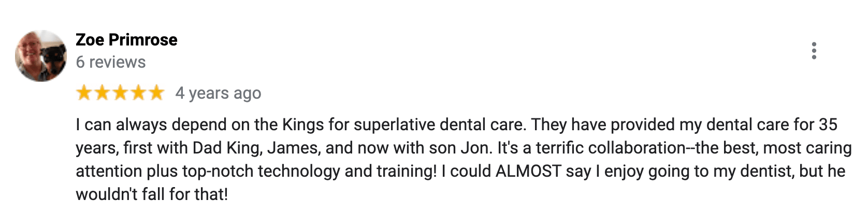Select the fourth rating star
Viewport: 868px width, 215px height.
138,93
